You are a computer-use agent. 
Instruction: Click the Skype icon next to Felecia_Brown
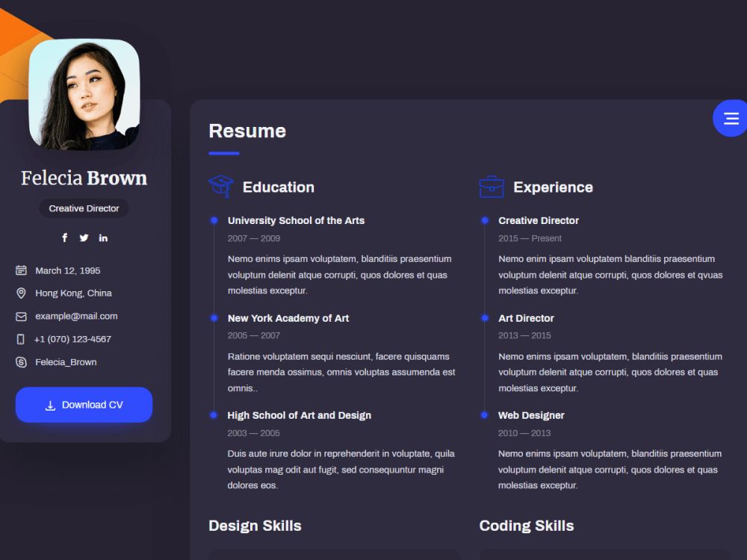21,361
